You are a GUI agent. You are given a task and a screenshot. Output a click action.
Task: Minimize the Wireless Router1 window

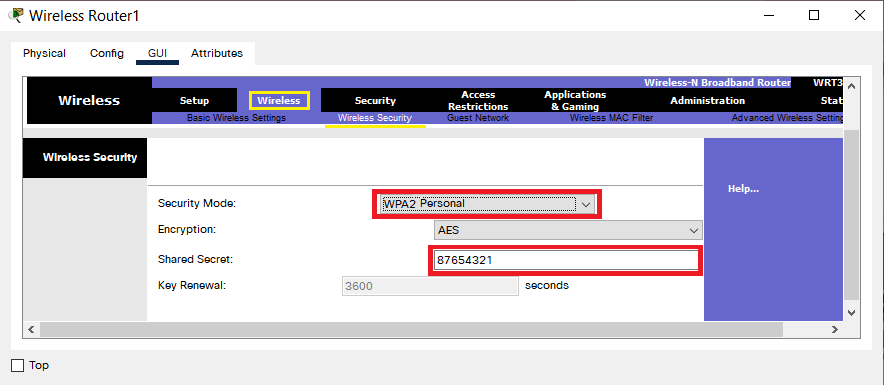point(769,15)
